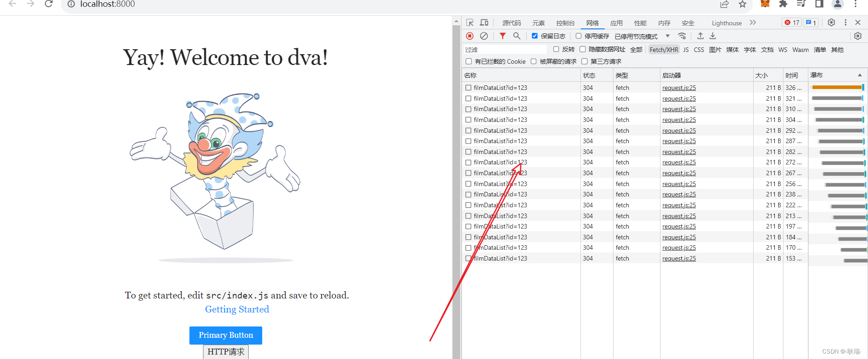Click the Primary Button
The width and height of the screenshot is (868, 359).
(226, 335)
